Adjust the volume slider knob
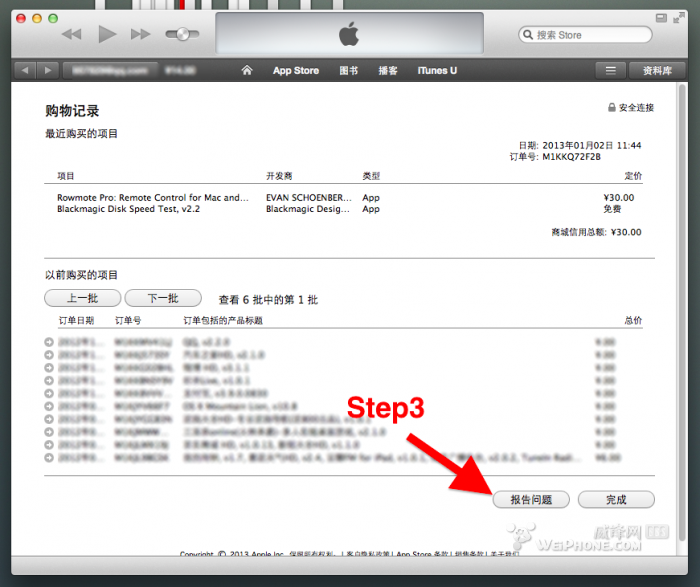The width and height of the screenshot is (700, 587). [182, 34]
